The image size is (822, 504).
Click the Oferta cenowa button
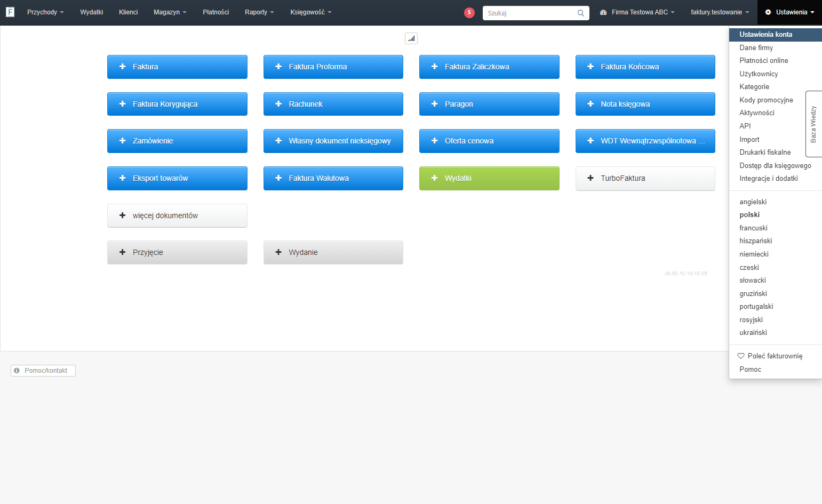489,141
